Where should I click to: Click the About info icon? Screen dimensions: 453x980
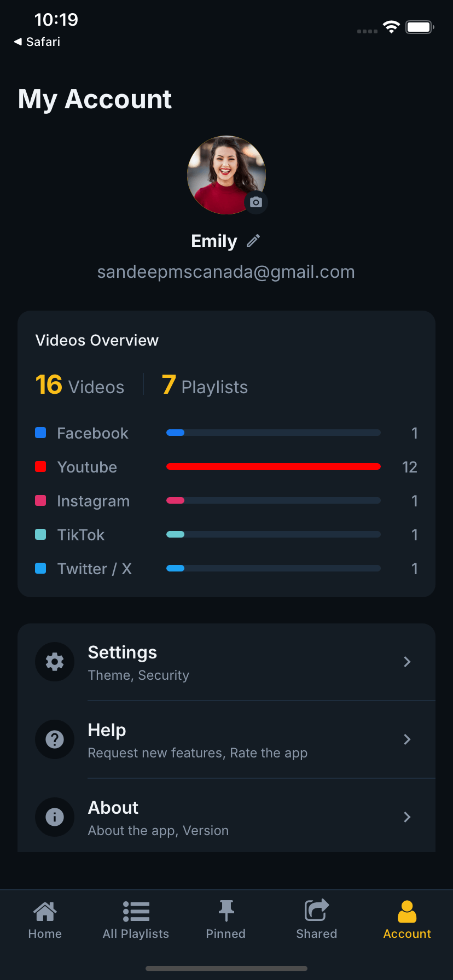coord(55,817)
